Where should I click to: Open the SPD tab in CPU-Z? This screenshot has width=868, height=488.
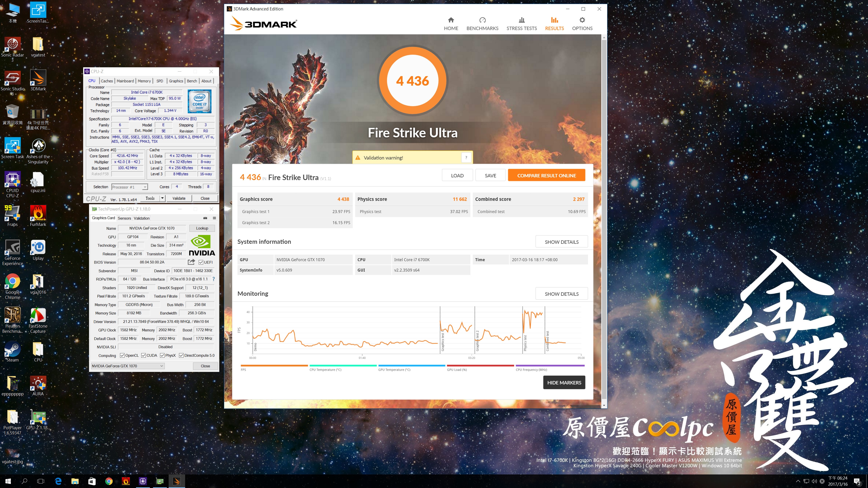tap(160, 81)
